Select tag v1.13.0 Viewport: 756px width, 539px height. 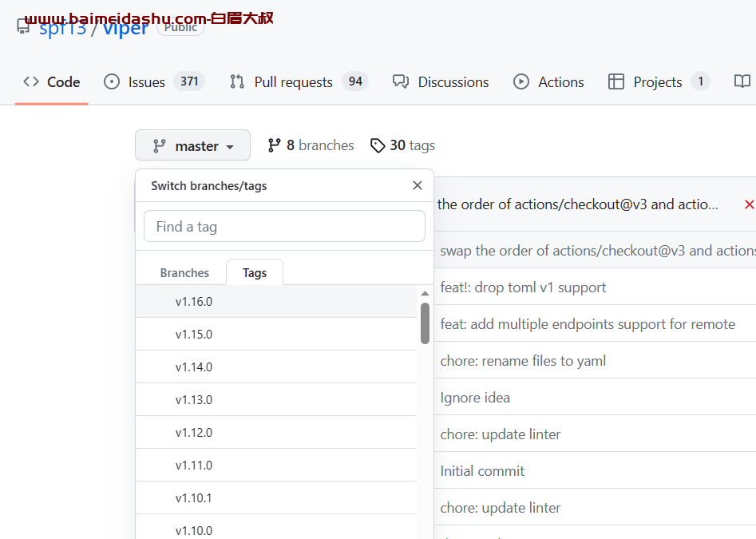coord(276,400)
